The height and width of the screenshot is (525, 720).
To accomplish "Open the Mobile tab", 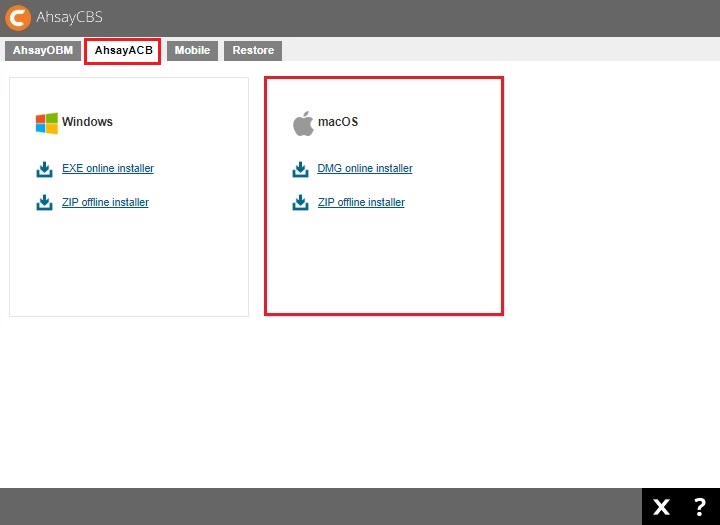I will click(192, 50).
